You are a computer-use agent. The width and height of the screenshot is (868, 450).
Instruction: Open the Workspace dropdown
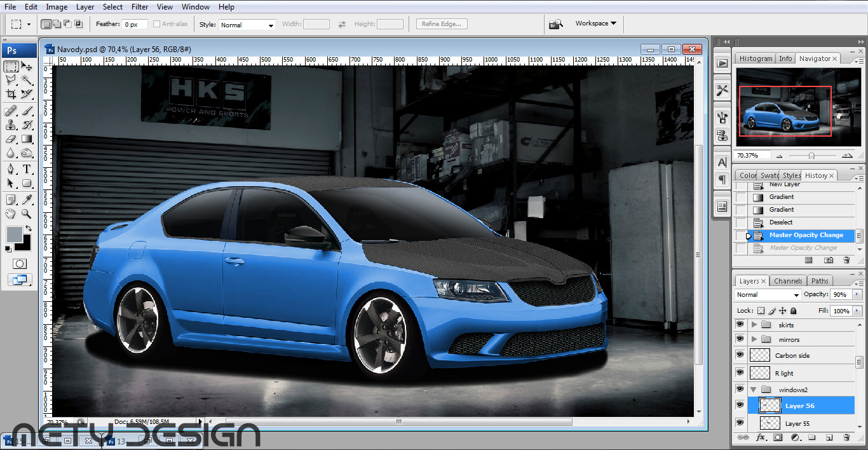(x=595, y=24)
